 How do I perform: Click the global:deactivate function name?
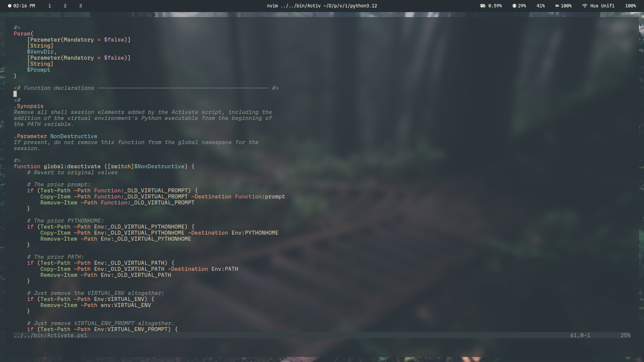(x=72, y=166)
